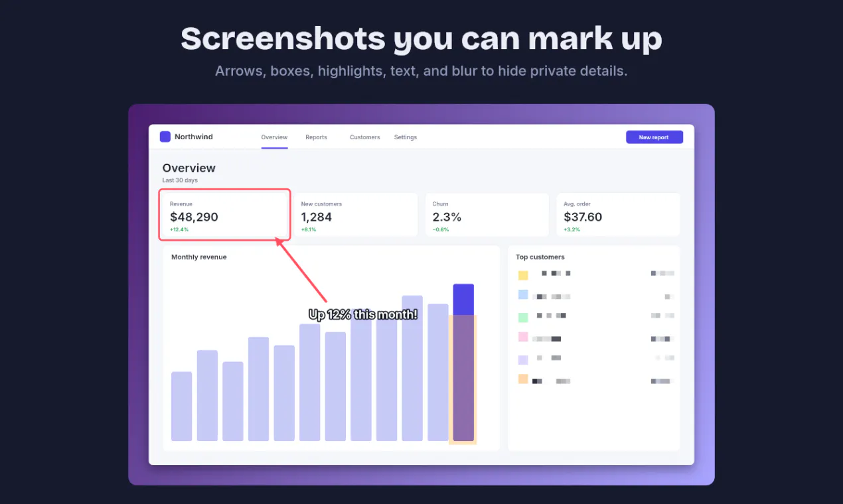The width and height of the screenshot is (843, 504).
Task: Click the Northwind purple logo square
Action: coord(165,137)
